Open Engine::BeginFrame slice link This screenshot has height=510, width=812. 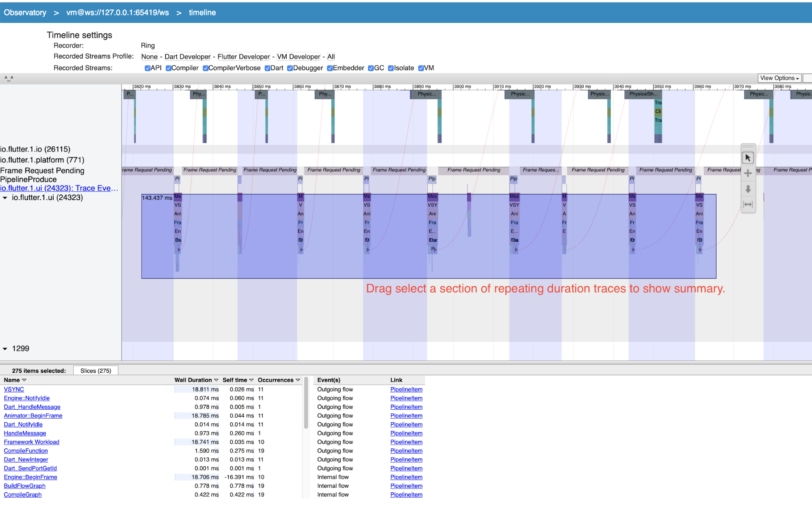click(30, 477)
